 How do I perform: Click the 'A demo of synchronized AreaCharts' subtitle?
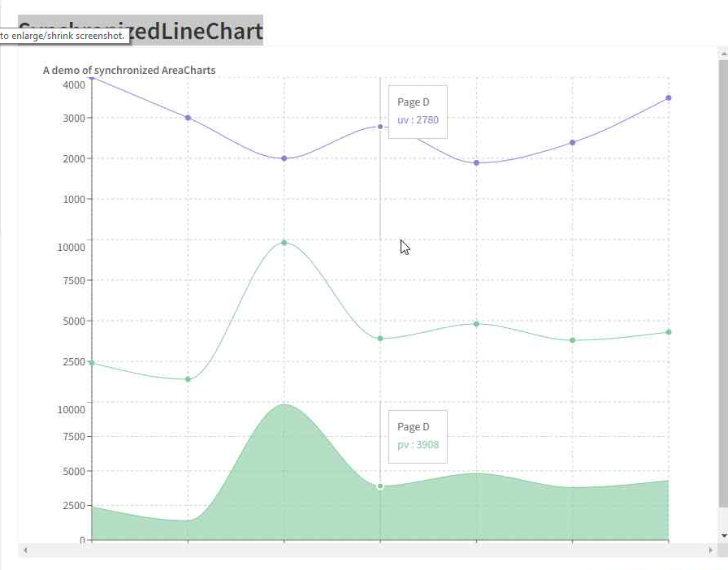129,70
